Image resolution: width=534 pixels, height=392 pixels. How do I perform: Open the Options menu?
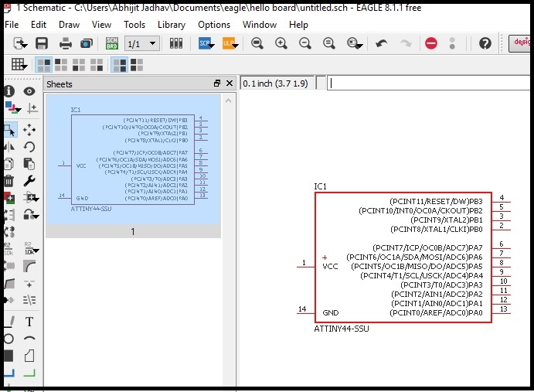214,25
